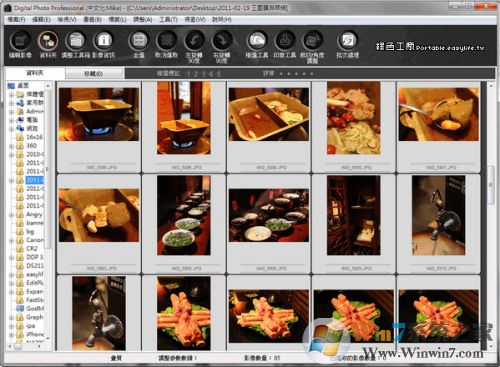The width and height of the screenshot is (500, 367).
Task: Select portrait thumbnail of row of bowls
Action: (184, 215)
